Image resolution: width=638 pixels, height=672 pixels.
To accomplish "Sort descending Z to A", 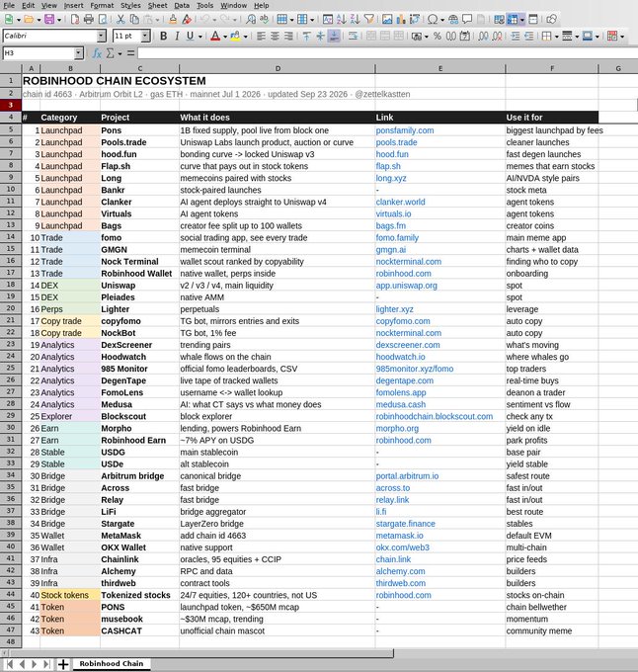I will (355, 20).
